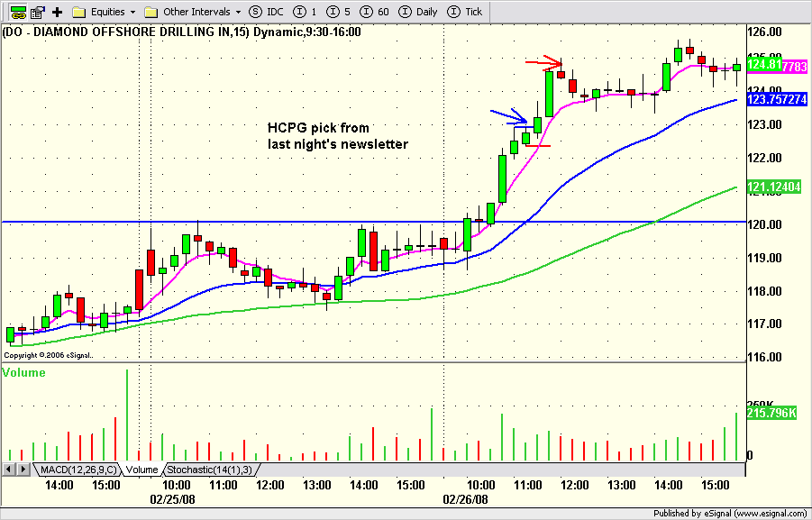
Task: Click the 02/26/08 date label
Action: [x=465, y=500]
